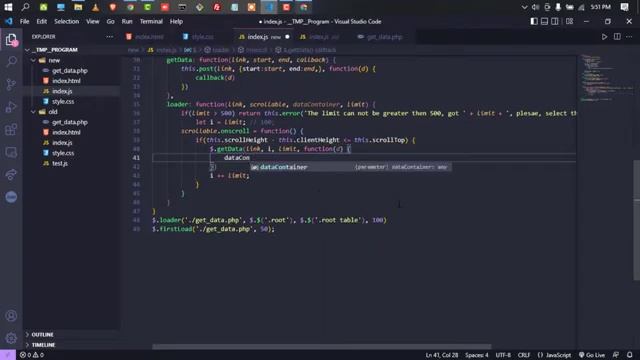The image size is (640, 360).
Task: Open test.js in the old folder
Action: (x=60, y=163)
